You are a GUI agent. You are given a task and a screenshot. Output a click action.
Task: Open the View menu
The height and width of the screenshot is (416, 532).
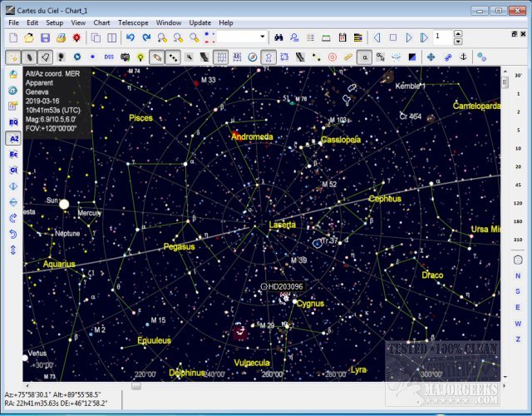pos(78,22)
